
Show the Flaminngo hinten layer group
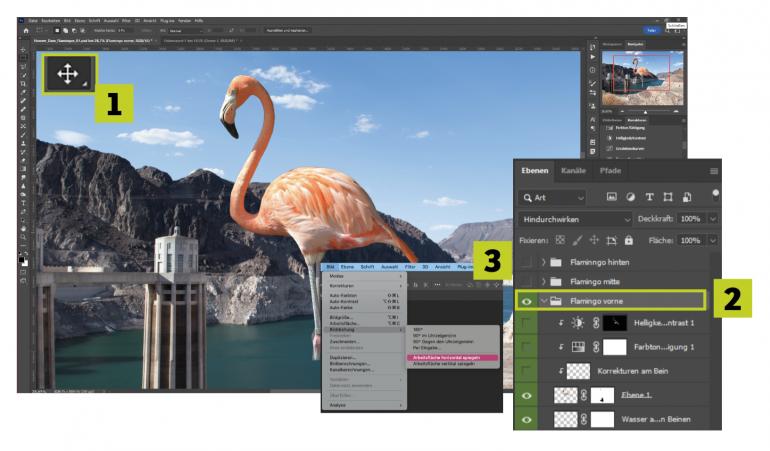click(x=526, y=262)
